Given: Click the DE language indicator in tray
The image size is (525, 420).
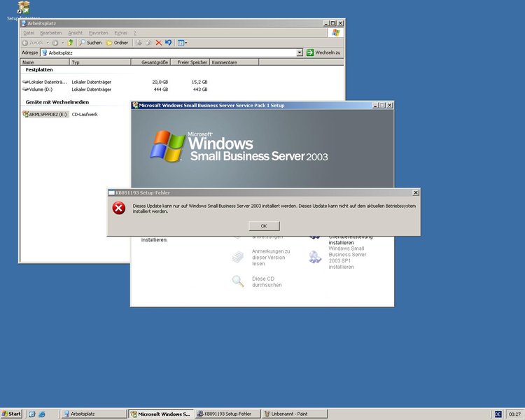Looking at the screenshot, I should [498, 414].
